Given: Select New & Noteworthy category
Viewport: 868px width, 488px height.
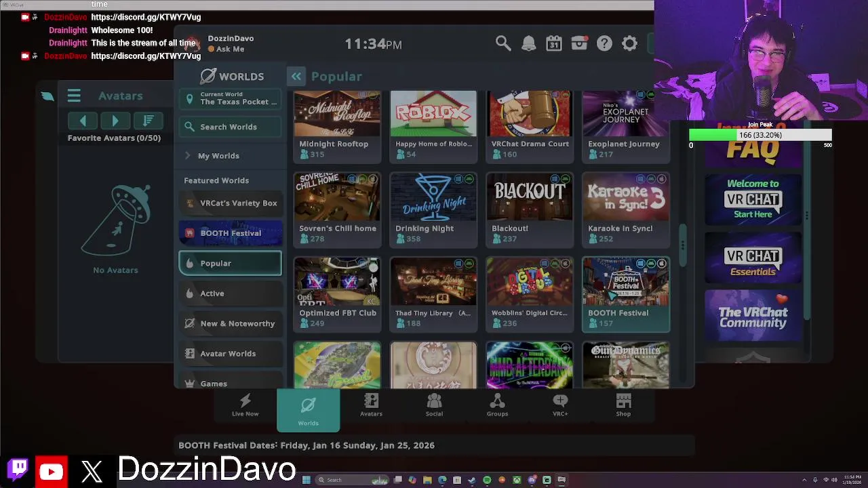Looking at the screenshot, I should click(231, 323).
